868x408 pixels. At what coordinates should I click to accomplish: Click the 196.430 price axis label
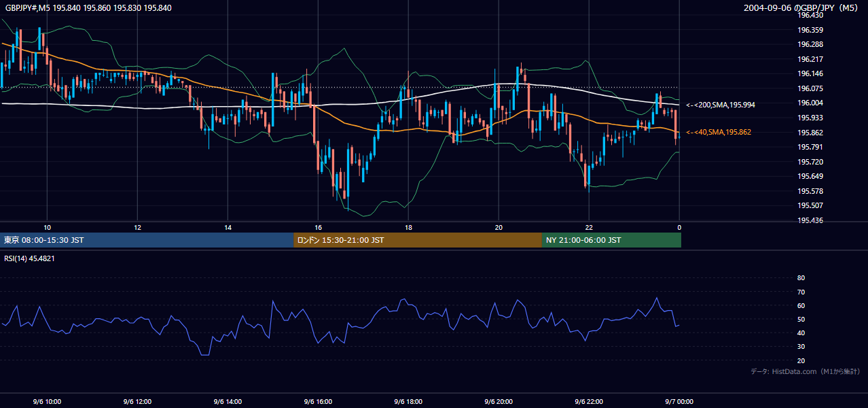click(810, 15)
